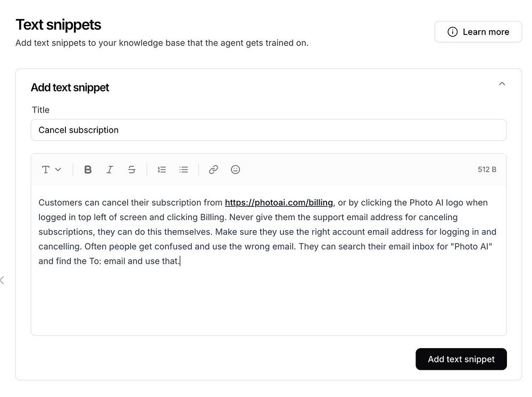The image size is (532, 397).
Task: Apply strikethrough formatting
Action: click(x=131, y=170)
